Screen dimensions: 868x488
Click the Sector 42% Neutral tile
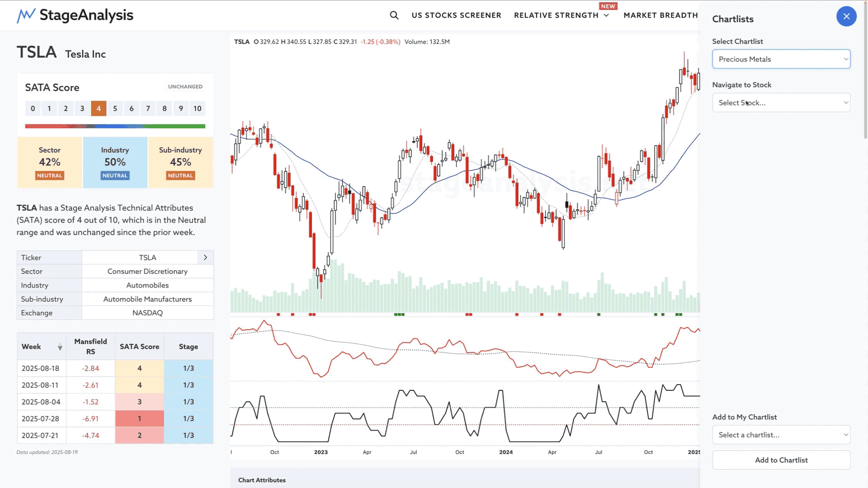(50, 162)
